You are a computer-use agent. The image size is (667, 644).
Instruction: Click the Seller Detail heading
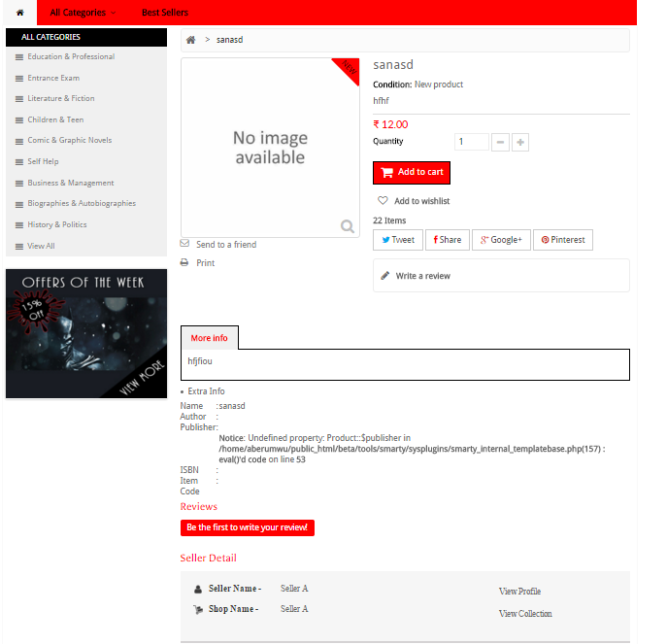pyautogui.click(x=208, y=558)
